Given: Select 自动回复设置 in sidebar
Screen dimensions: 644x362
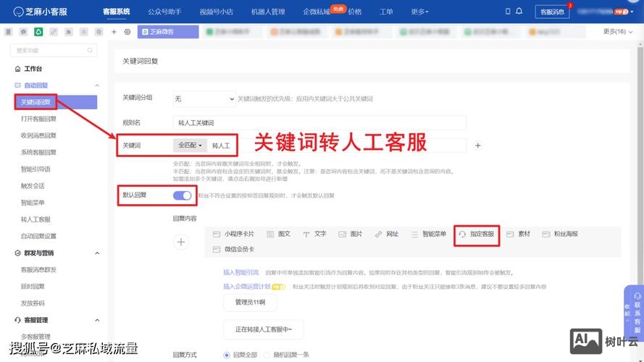Looking at the screenshot, I should (x=38, y=236).
